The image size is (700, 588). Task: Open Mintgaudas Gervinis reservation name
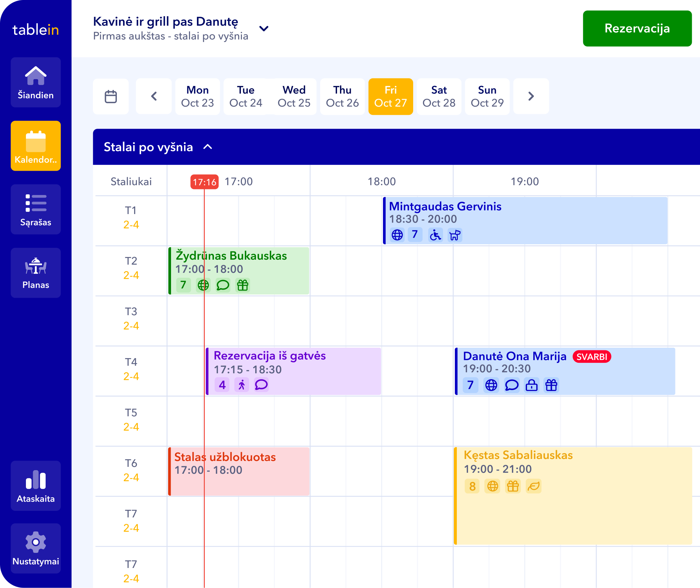445,207
